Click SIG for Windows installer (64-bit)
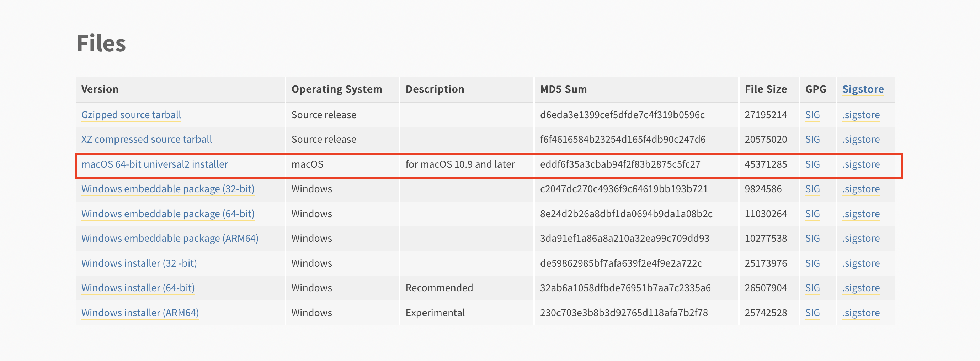Screen dimensions: 980x361 tap(813, 288)
